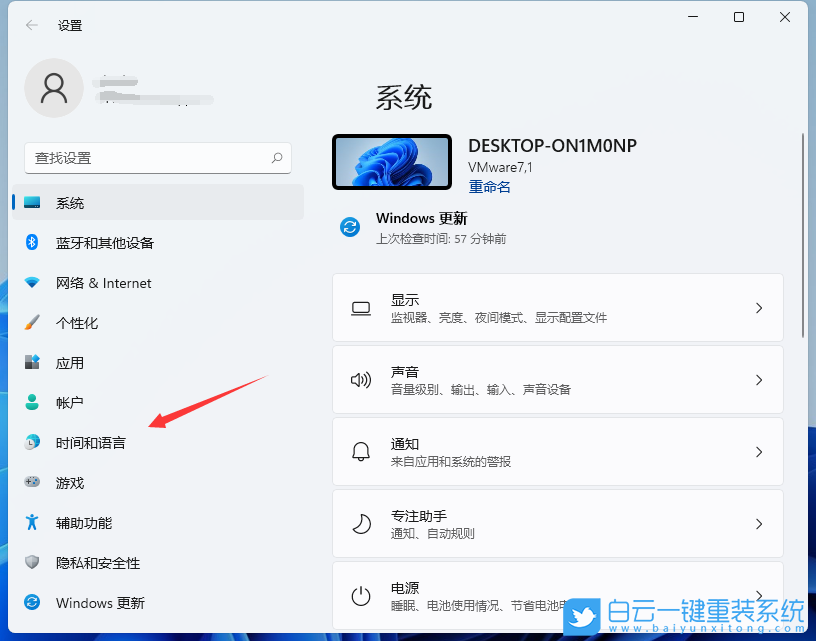This screenshot has width=816, height=641.
Task: Expand the 显示 row chevron
Action: pos(758,307)
